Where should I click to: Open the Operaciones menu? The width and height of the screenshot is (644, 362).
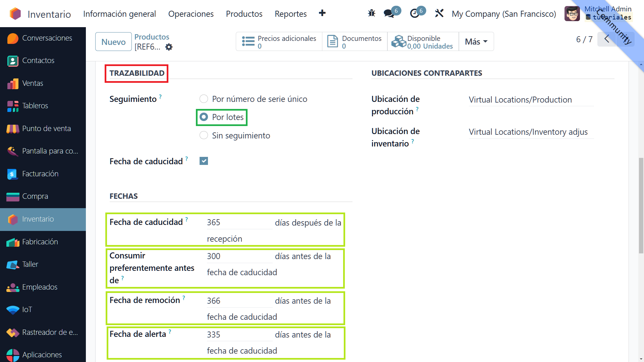(x=191, y=14)
